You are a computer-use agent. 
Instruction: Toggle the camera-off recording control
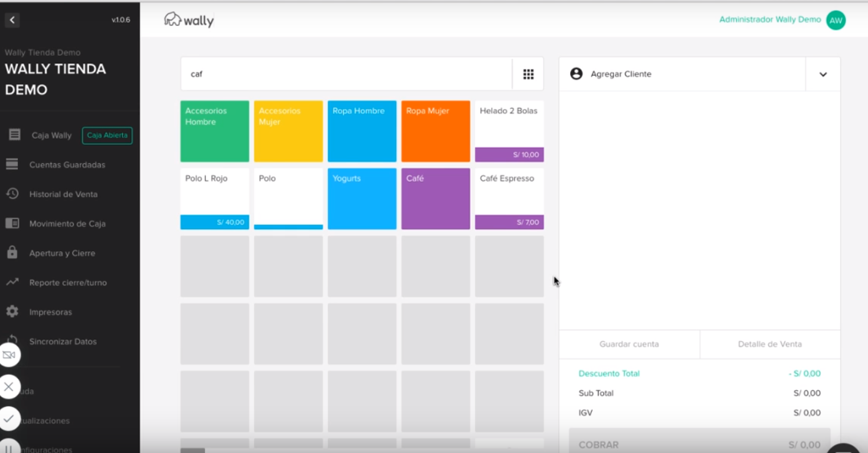[9, 355]
